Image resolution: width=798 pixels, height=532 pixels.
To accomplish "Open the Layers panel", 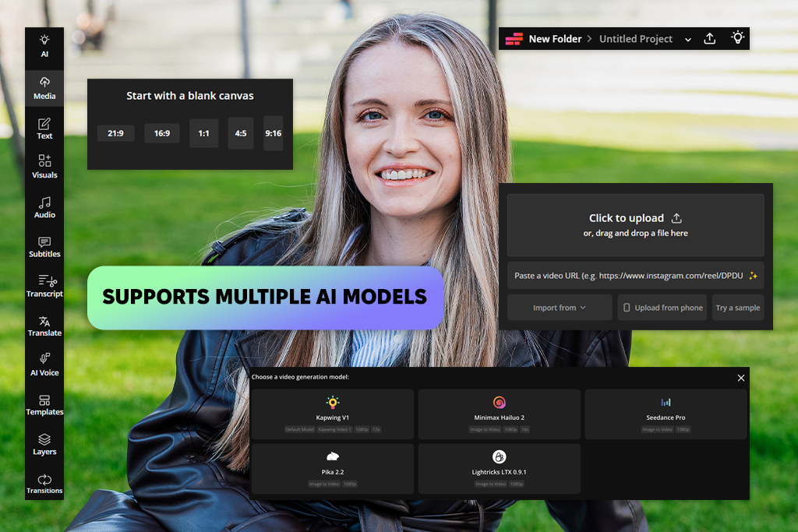I will pos(44,444).
